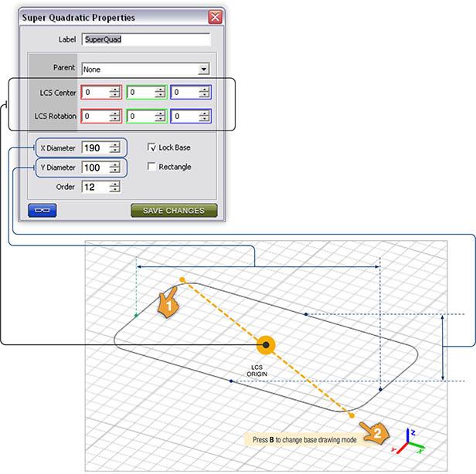476x474 pixels.
Task: Click the blue LCS Center Z field
Action: 191,92
